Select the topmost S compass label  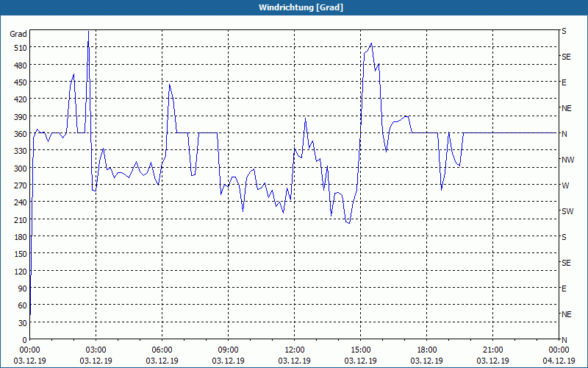click(564, 31)
